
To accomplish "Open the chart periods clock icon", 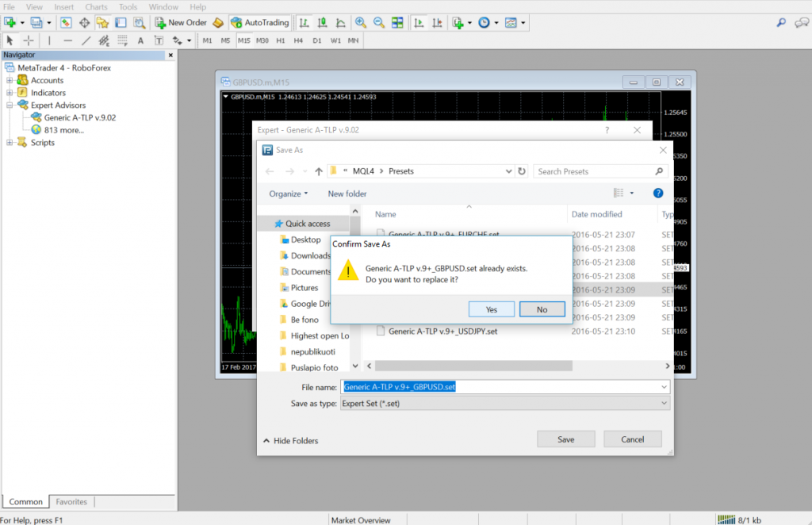I will tap(484, 22).
